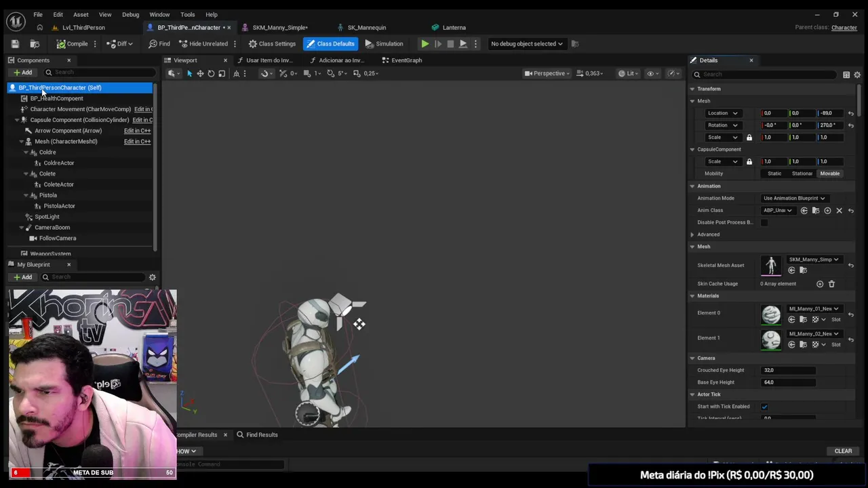The width and height of the screenshot is (868, 488).
Task: Open the Tools menu
Action: coord(188,14)
